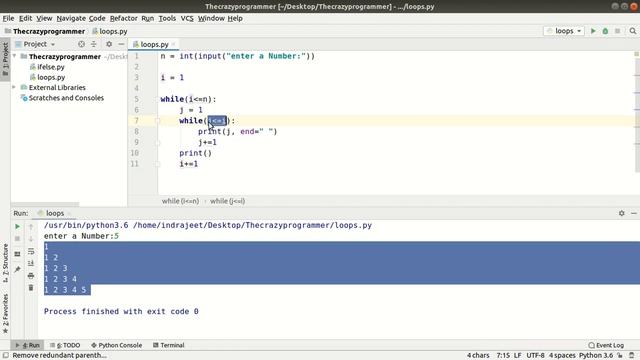
Task: Click the scroll from source icon in Project panel
Action: [x=81, y=44]
